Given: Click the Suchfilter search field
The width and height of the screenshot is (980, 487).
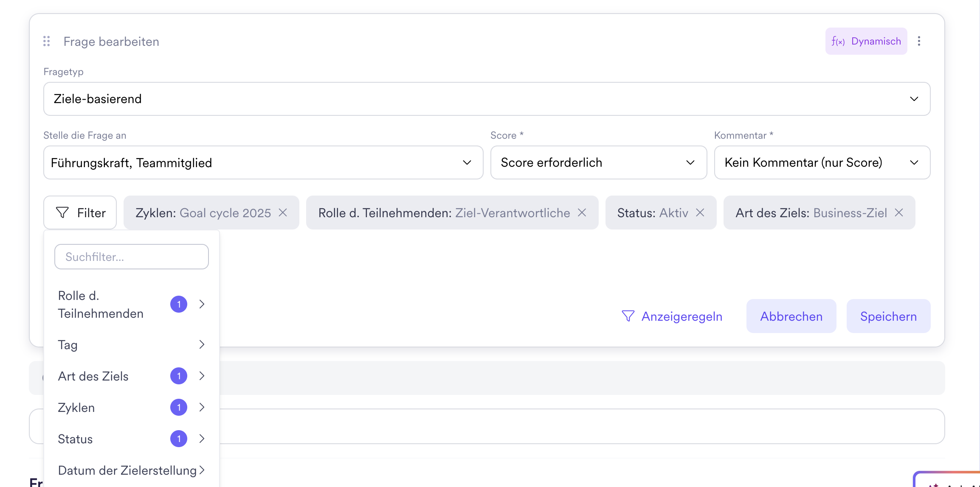Looking at the screenshot, I should click(x=132, y=257).
